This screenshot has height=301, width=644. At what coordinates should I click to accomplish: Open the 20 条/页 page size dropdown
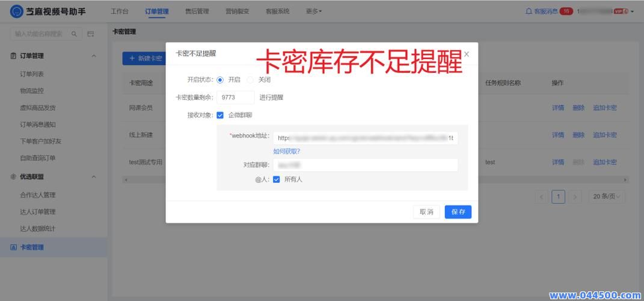tap(607, 197)
